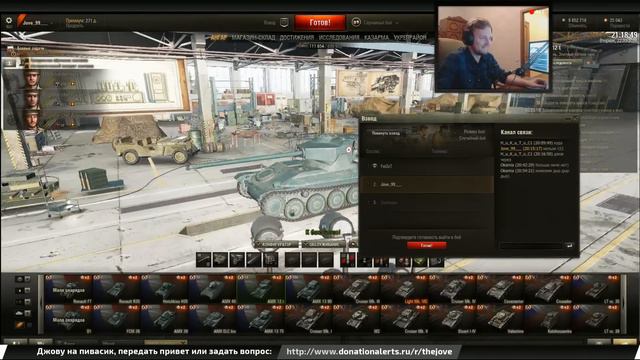
Task: Select Valentine tank in carousel
Action: (x=500, y=319)
